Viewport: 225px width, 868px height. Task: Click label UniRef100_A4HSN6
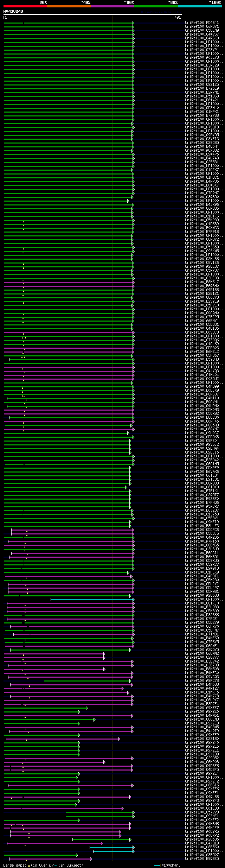[202, 824]
